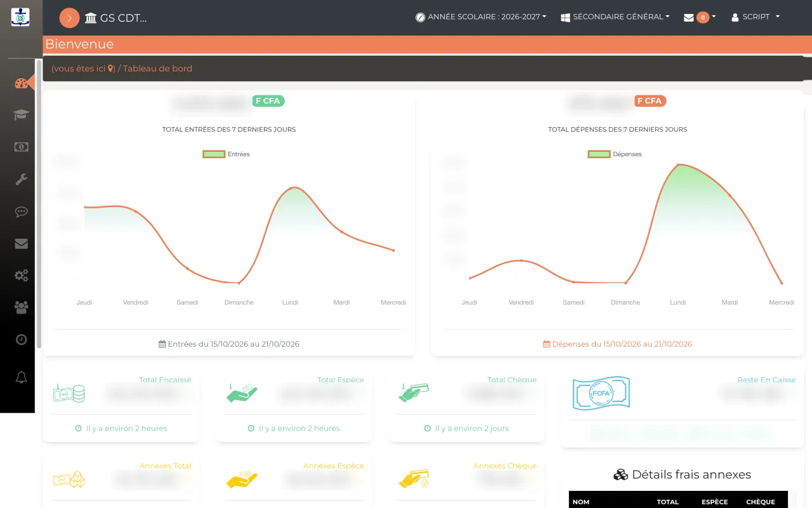
Task: Open the chat bubble sidebar icon
Action: 21,211
